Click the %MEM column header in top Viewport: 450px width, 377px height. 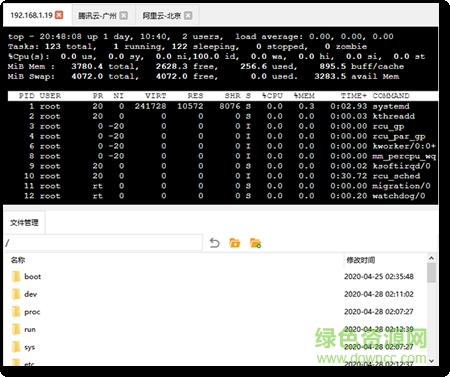coord(304,96)
